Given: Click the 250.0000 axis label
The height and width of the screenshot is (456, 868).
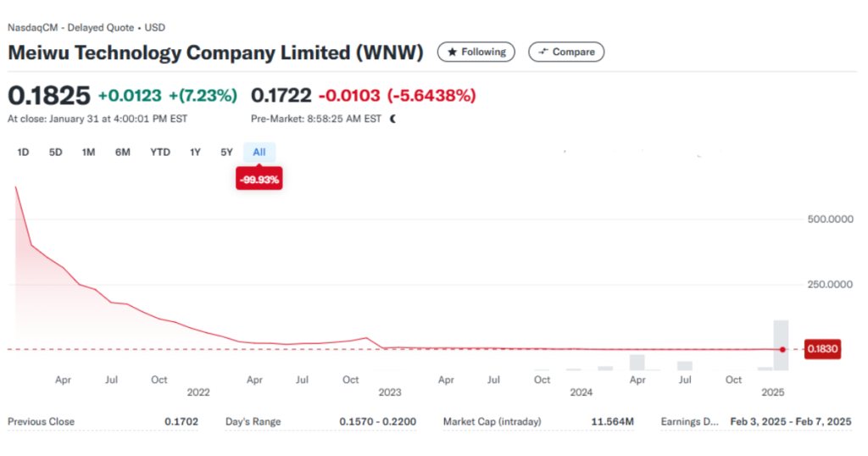Looking at the screenshot, I should pos(830,285).
